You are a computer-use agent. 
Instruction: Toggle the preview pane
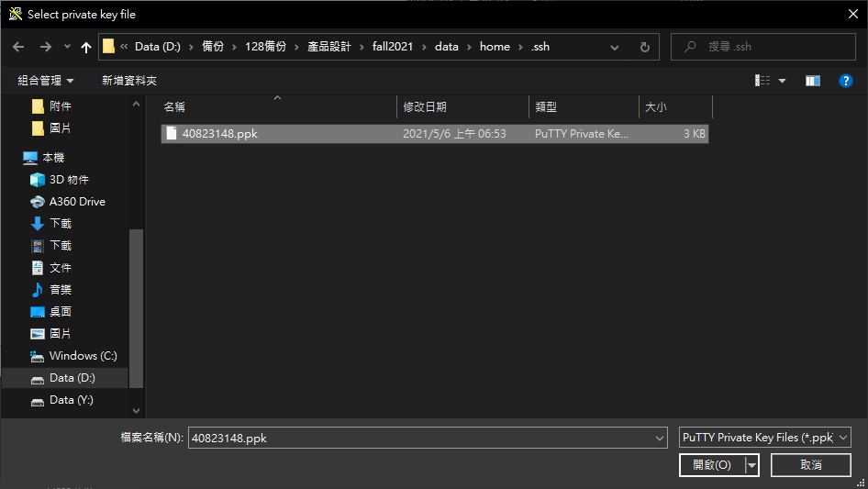[x=812, y=81]
